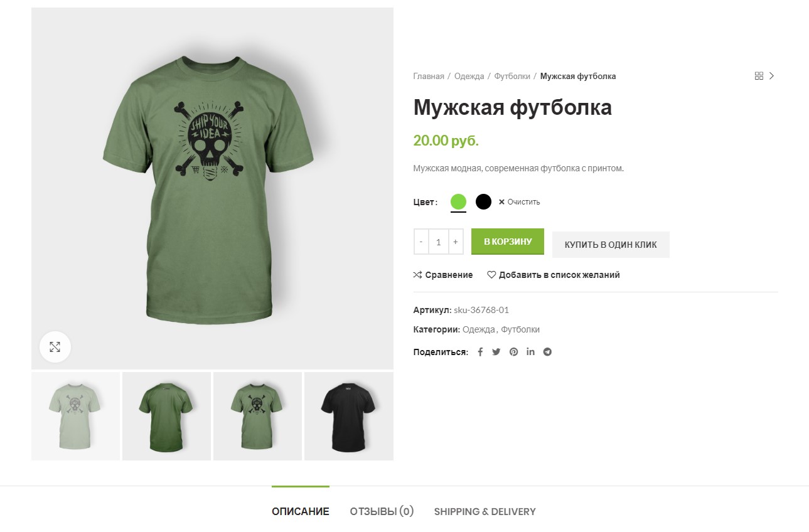Select the black color swatch
The image size is (809, 532).
pyautogui.click(x=483, y=202)
